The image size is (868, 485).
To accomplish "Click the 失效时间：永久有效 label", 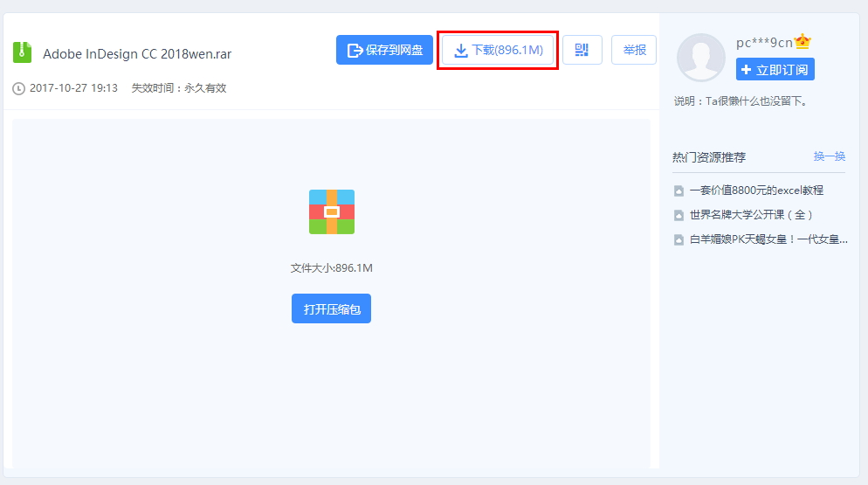I will (x=179, y=88).
